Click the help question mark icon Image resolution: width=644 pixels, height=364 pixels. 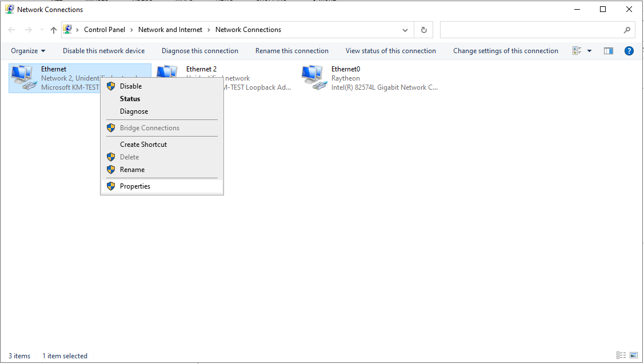point(629,51)
